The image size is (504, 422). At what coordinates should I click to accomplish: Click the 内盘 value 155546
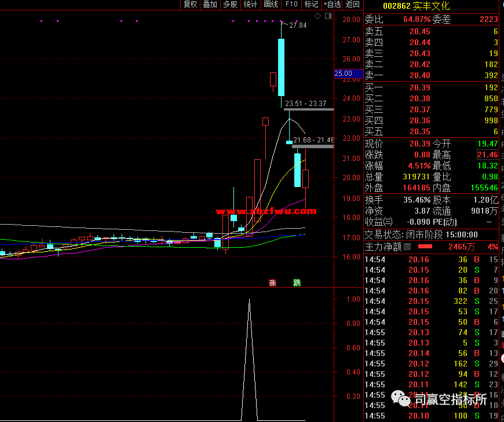click(484, 188)
